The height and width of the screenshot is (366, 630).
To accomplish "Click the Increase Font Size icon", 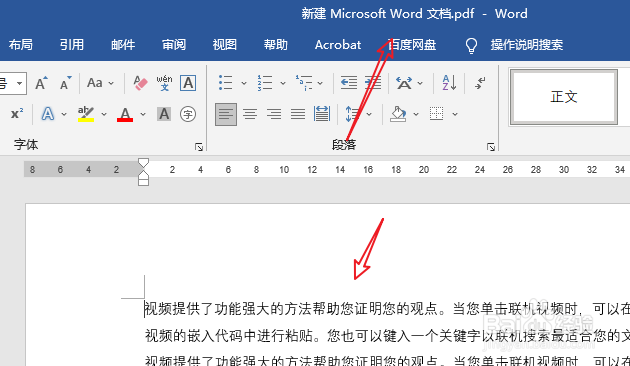I will [x=41, y=83].
